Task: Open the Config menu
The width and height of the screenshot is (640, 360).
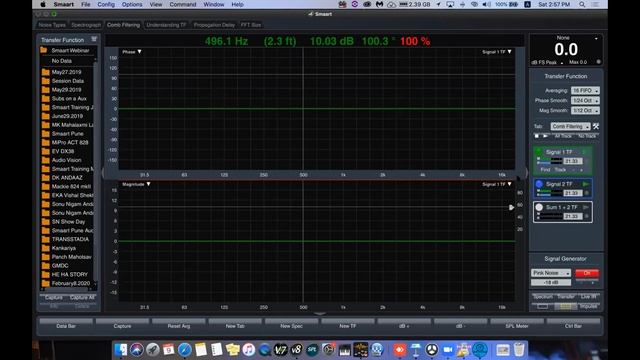Action: pos(106,4)
